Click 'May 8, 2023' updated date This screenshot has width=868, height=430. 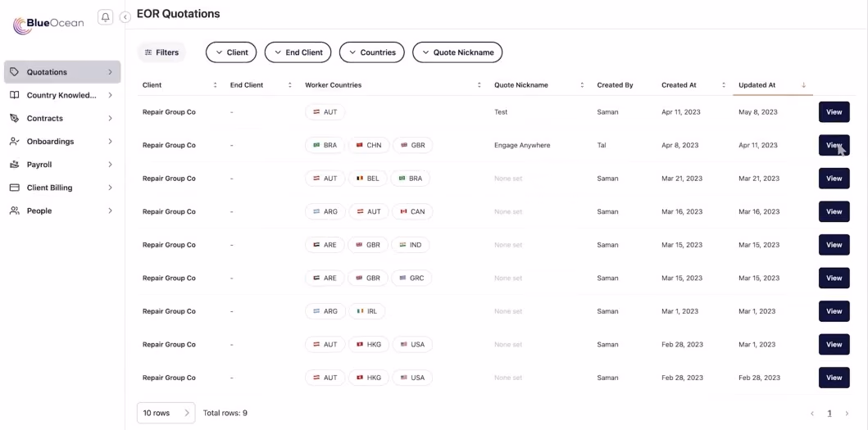point(758,111)
